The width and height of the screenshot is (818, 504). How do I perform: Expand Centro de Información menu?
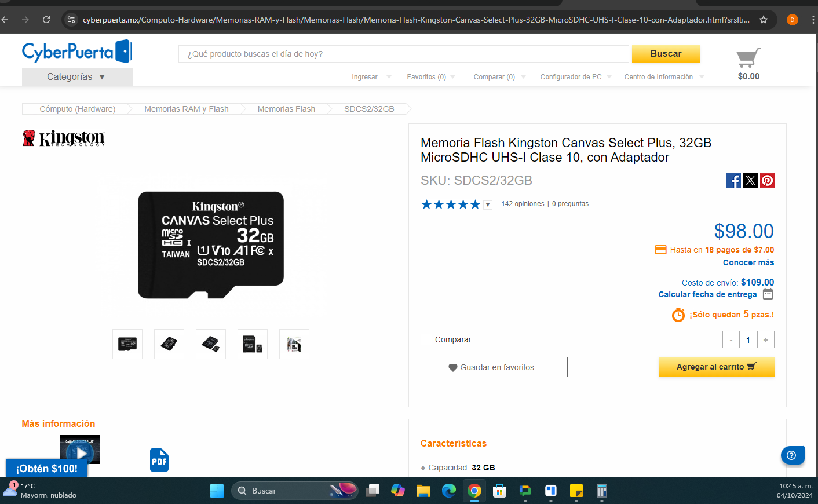coord(664,77)
